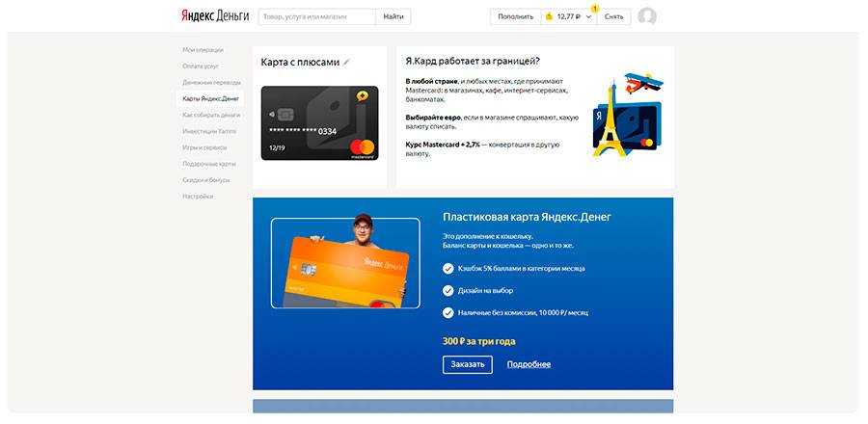Open the Яндекс Деньги logo home link
Viewport: 868px width, 424px height.
pyautogui.click(x=215, y=16)
